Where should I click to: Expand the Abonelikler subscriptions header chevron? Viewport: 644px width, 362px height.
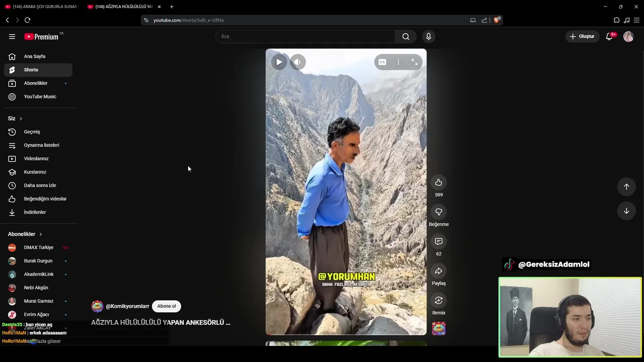[41, 234]
